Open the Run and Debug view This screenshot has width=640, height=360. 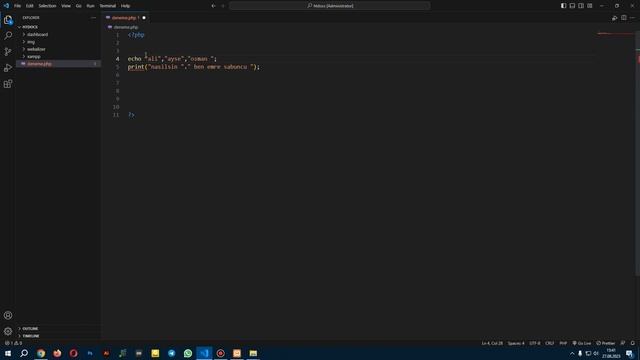pos(8,68)
